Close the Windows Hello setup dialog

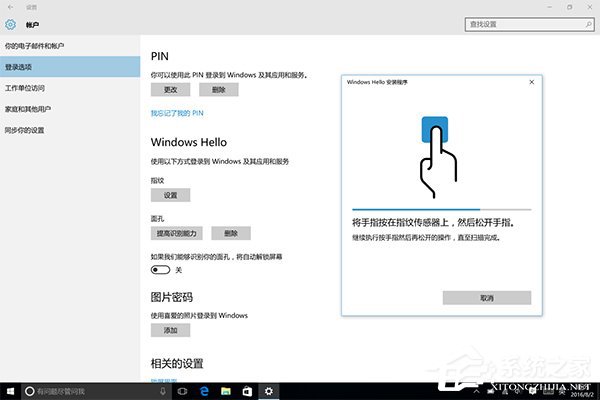point(532,82)
